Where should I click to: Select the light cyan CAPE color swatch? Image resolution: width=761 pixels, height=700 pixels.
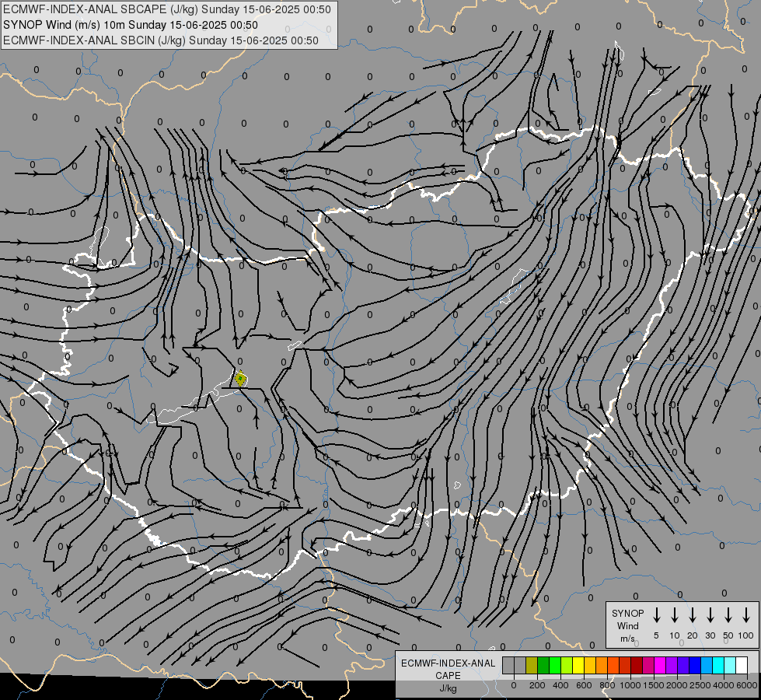click(730, 665)
